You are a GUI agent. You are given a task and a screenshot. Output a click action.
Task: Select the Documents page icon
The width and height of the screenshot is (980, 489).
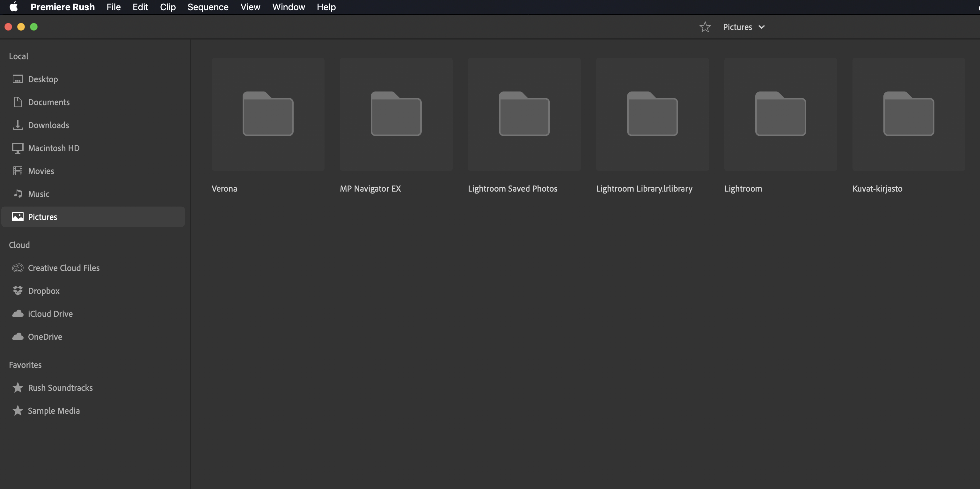(x=18, y=102)
